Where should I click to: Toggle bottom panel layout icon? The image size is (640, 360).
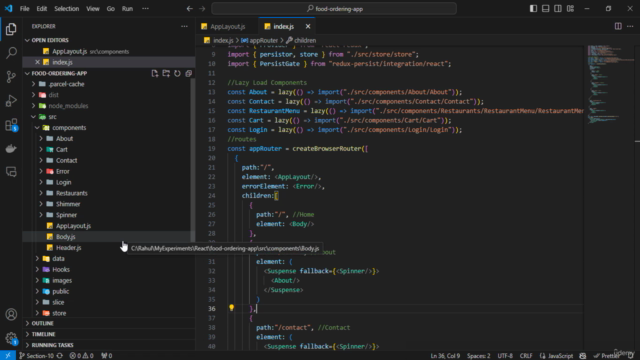545,9
